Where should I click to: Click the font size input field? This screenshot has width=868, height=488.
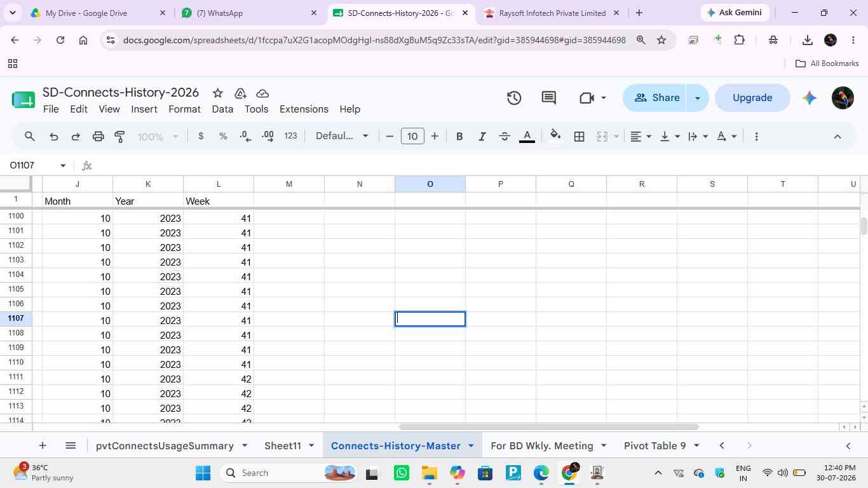click(x=412, y=136)
